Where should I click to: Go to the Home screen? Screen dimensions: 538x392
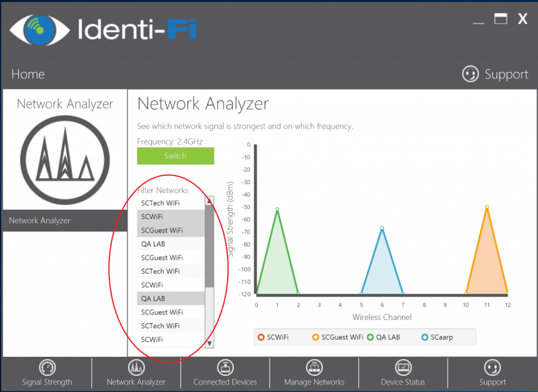click(x=28, y=74)
